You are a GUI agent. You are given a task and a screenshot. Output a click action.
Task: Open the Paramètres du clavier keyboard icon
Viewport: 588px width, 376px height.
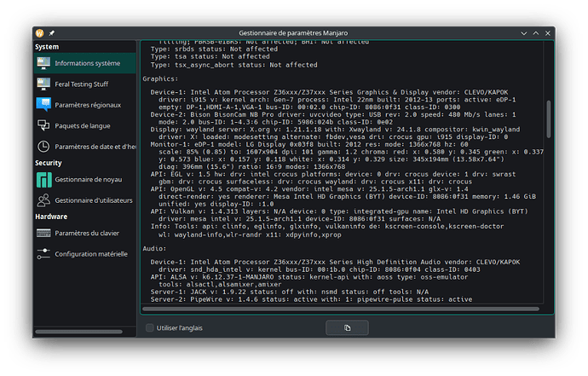(x=43, y=233)
